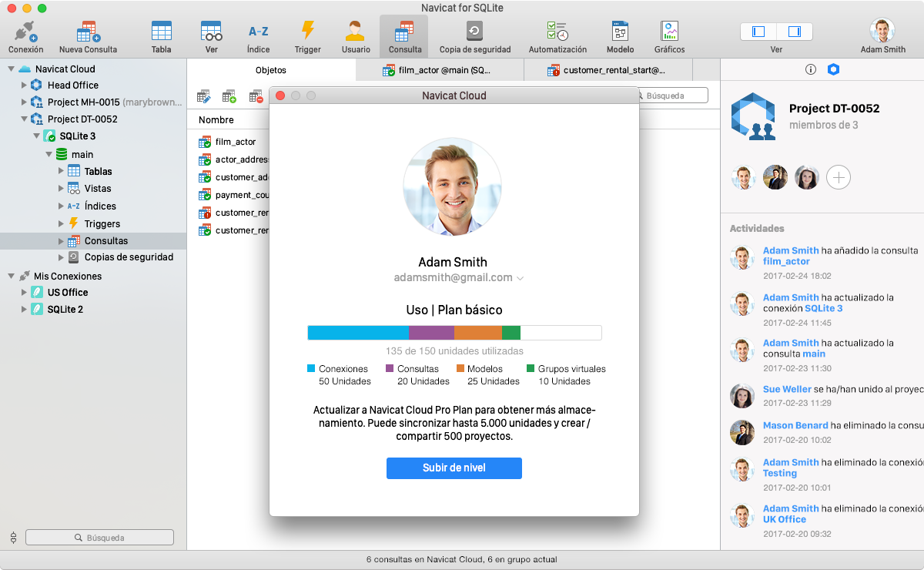Open the Tabla toolbar icon
This screenshot has height=570, width=924.
pos(162,31)
